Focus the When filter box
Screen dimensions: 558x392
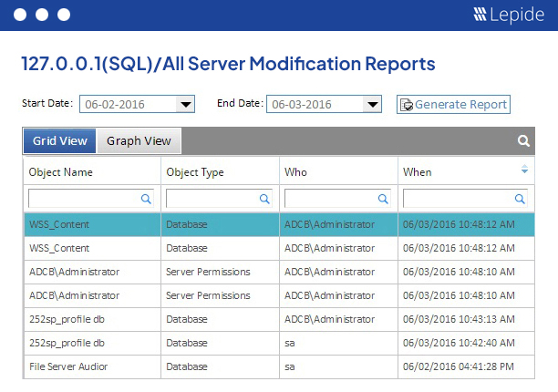tap(465, 198)
